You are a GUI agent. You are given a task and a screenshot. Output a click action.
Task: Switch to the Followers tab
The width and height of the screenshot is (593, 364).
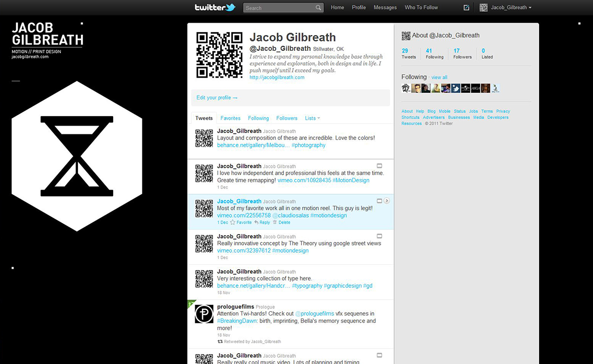(287, 118)
